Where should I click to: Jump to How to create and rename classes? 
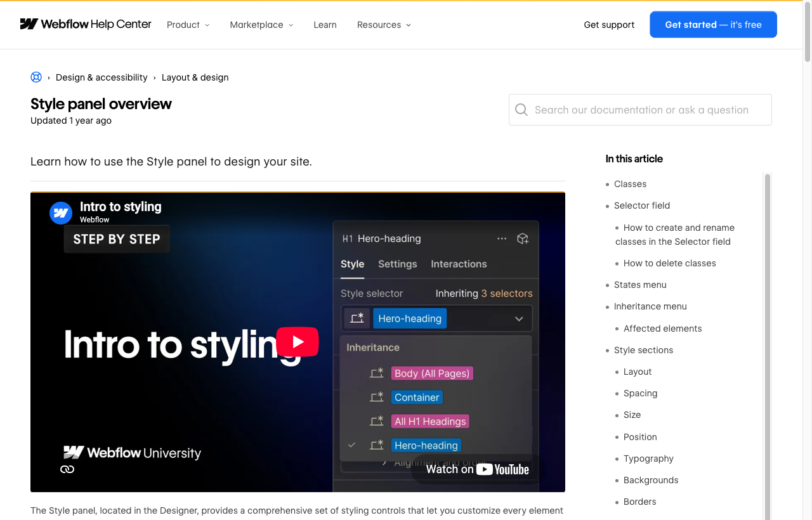[675, 235]
